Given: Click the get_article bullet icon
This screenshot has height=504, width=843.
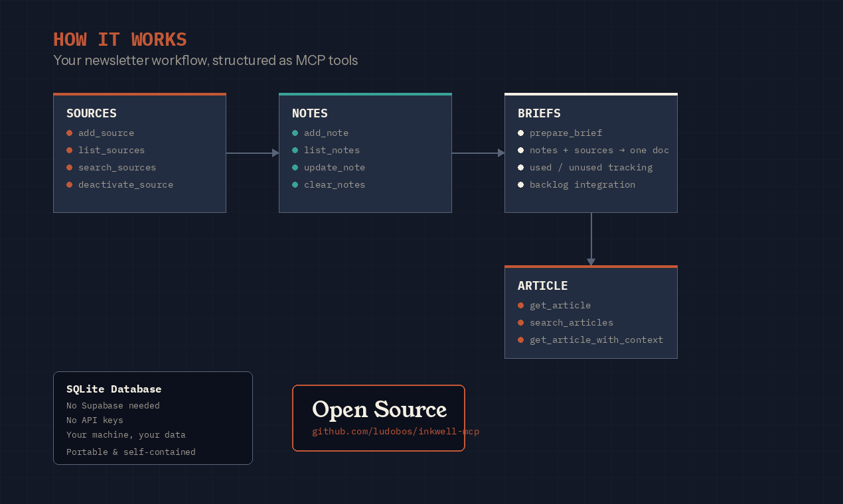Looking at the screenshot, I should click(x=520, y=305).
